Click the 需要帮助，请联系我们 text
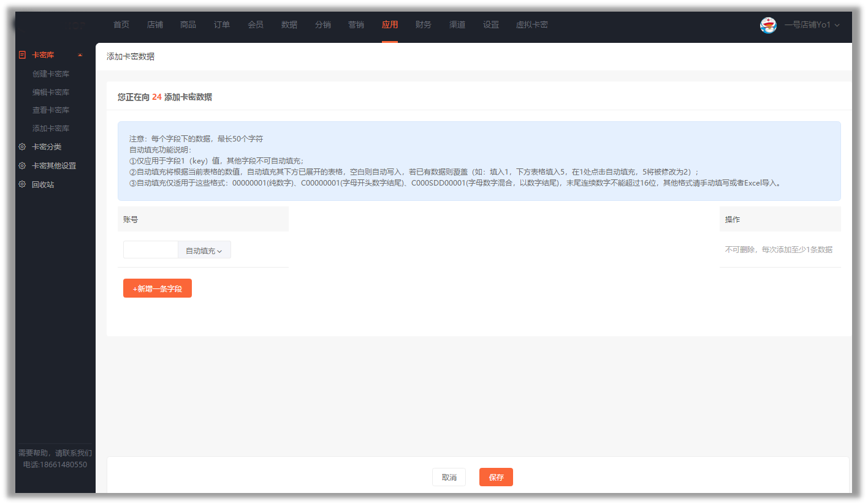 pyautogui.click(x=55, y=453)
